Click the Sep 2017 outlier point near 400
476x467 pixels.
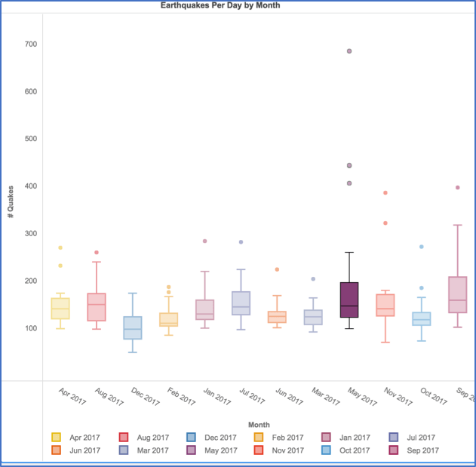458,188
